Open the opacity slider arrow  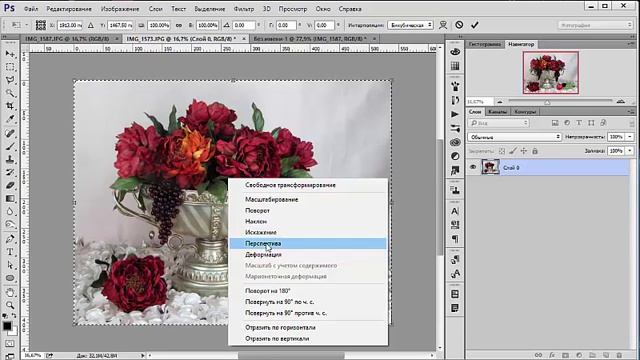[x=630, y=137]
